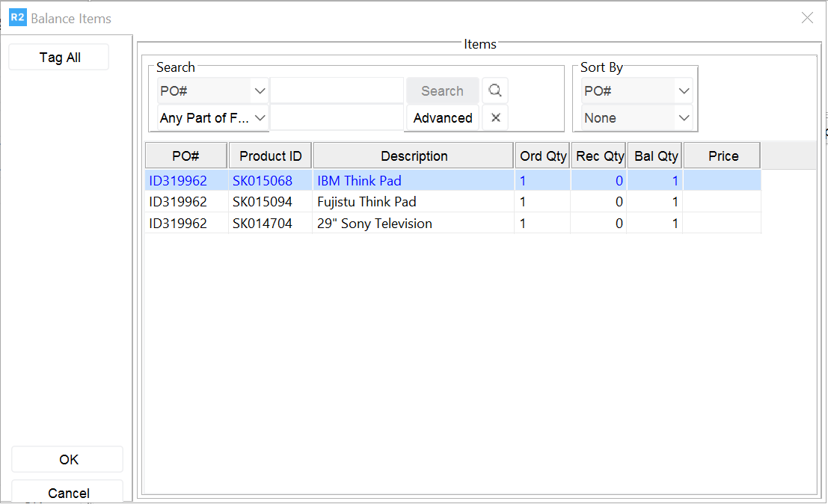Viewport: 828px width, 504px height.
Task: Click the X clear search icon
Action: coord(495,117)
